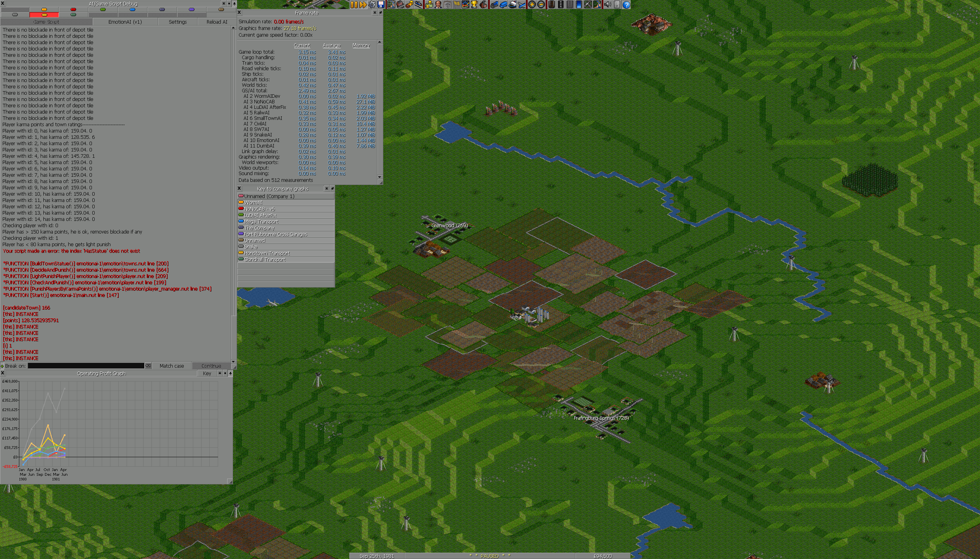Open the sound and music speaker icon

(x=608, y=5)
